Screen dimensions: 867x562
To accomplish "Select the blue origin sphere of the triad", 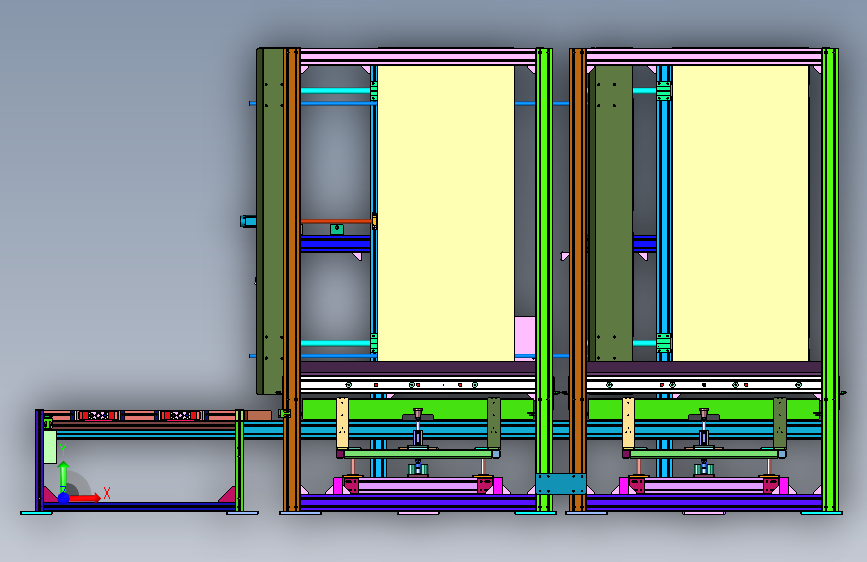I will (x=64, y=498).
